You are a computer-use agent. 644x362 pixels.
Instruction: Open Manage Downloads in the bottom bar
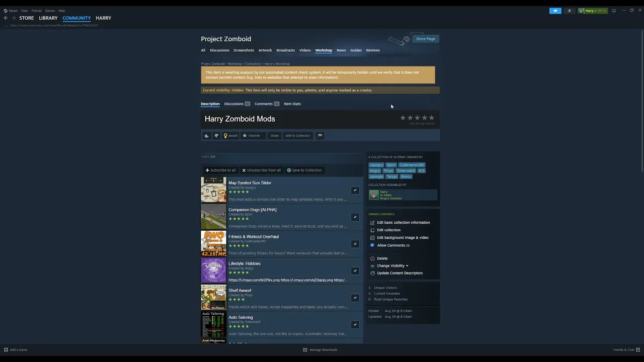click(320, 350)
